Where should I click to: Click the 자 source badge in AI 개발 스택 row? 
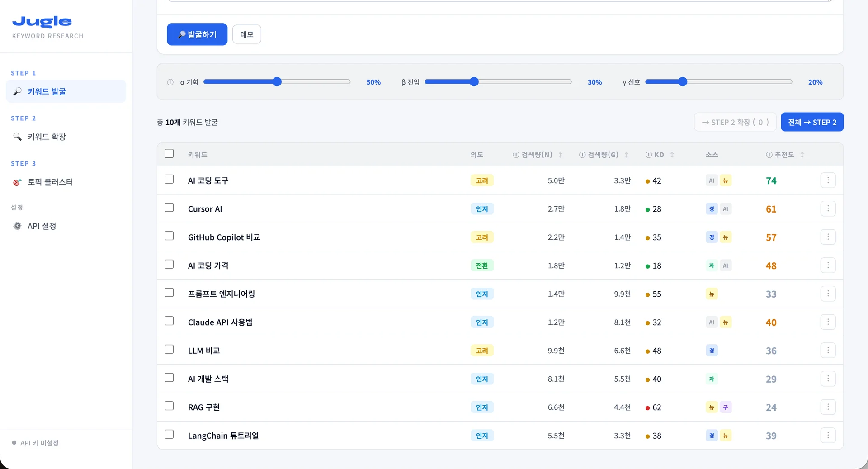pos(712,379)
